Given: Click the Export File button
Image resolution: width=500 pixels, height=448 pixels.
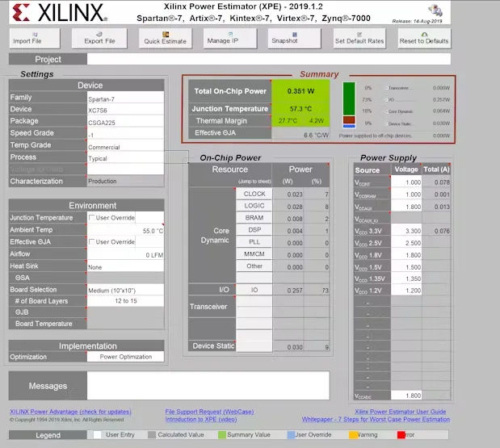Looking at the screenshot, I should (99, 38).
